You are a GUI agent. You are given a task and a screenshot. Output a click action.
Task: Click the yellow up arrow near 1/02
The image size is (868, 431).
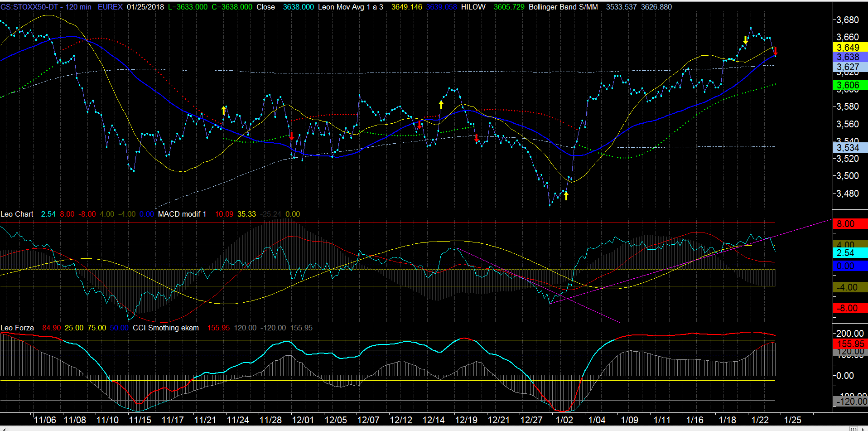[566, 196]
